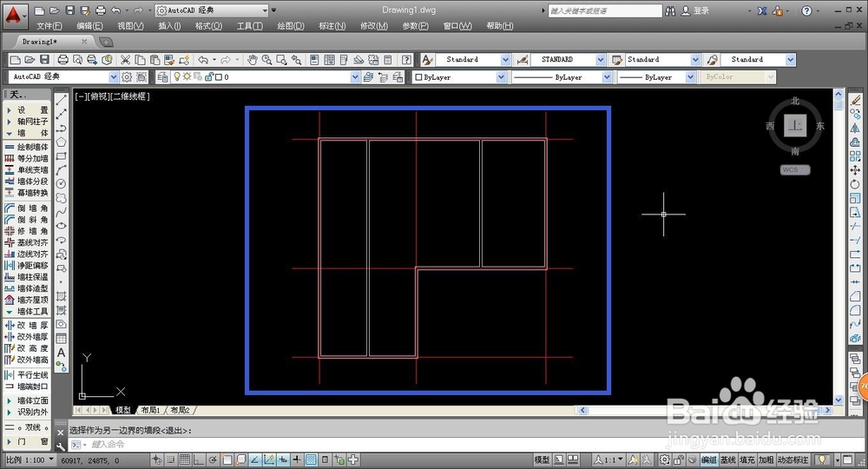Screen dimensions: 868x469
Task: Switch to the 布局2 layout tab
Action: click(180, 410)
